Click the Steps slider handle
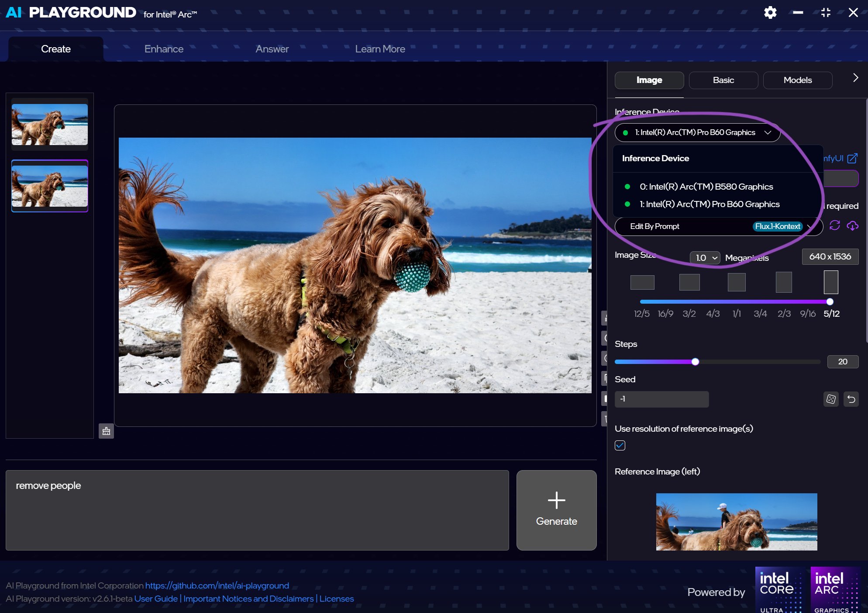The image size is (868, 613). point(695,362)
